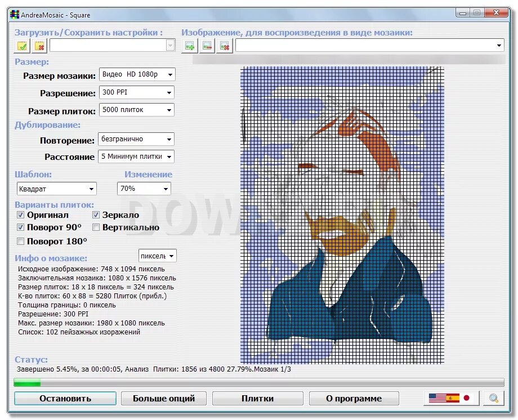The width and height of the screenshot is (518, 420).
Task: Open Расстояние dropdown showing 5 Минимум плитки
Action: coord(136,157)
